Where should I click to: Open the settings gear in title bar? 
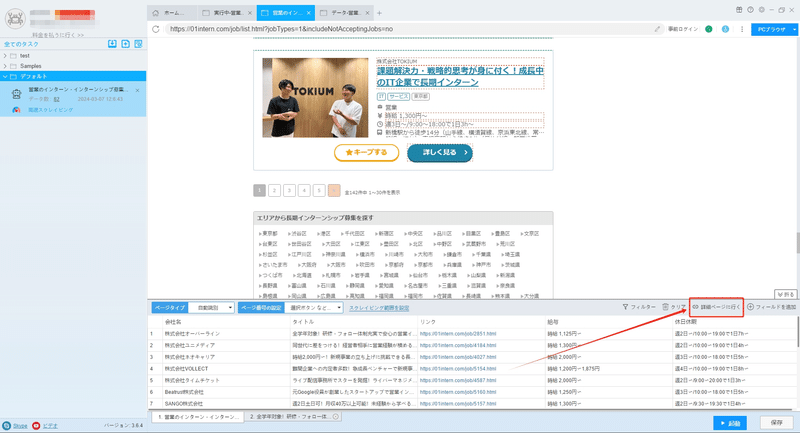click(x=762, y=10)
